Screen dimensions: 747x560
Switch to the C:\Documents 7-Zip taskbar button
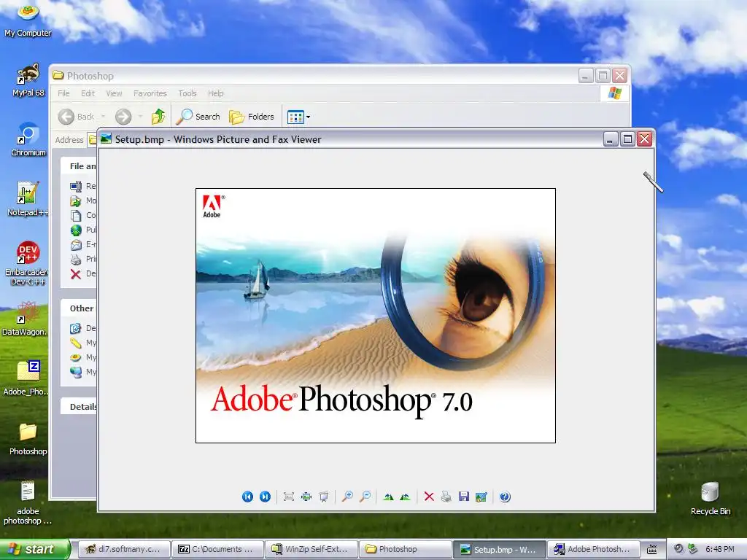217,550
